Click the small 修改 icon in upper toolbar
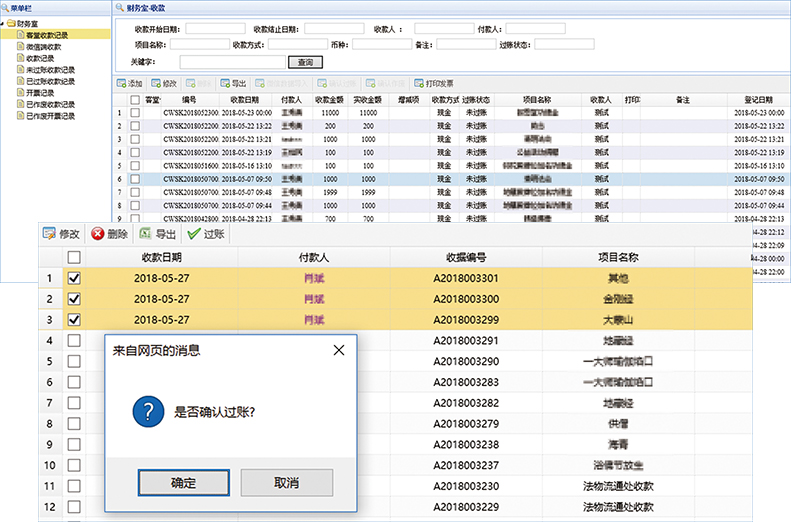The image size is (791, 522). pos(156,83)
